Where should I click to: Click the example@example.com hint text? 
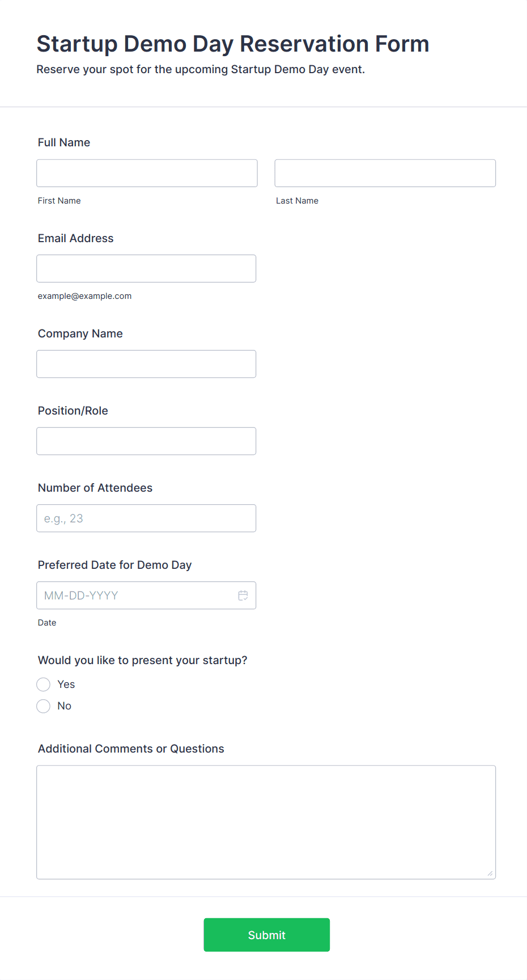[85, 296]
